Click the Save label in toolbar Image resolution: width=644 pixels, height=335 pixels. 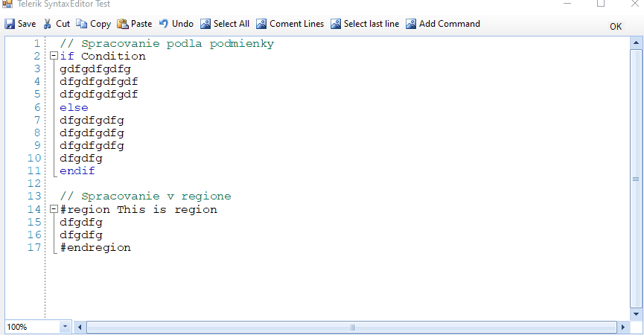click(x=27, y=24)
